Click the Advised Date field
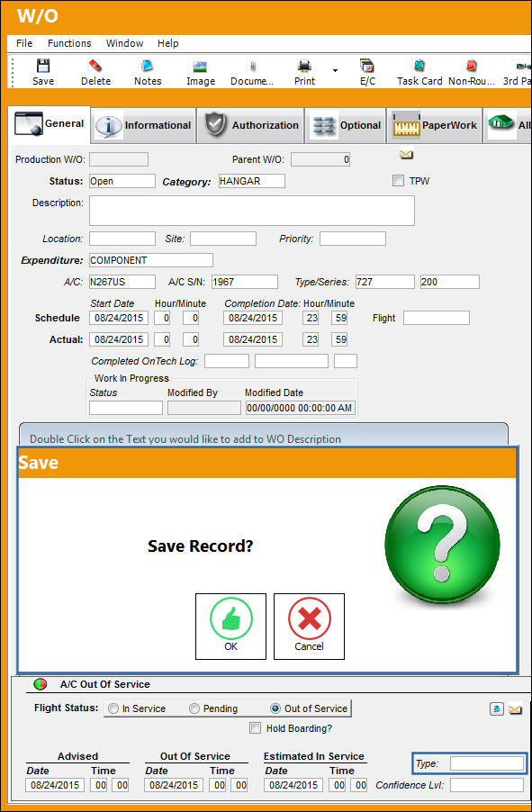The height and width of the screenshot is (812, 532). click(55, 785)
